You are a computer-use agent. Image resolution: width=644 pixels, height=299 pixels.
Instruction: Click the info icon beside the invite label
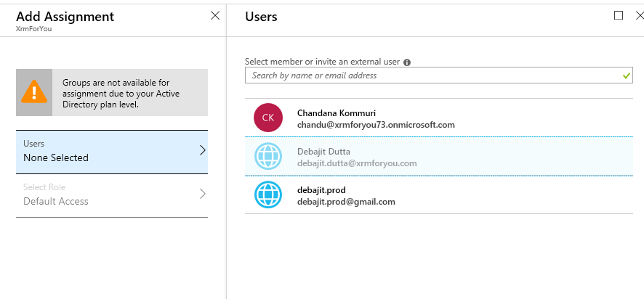pyautogui.click(x=407, y=62)
